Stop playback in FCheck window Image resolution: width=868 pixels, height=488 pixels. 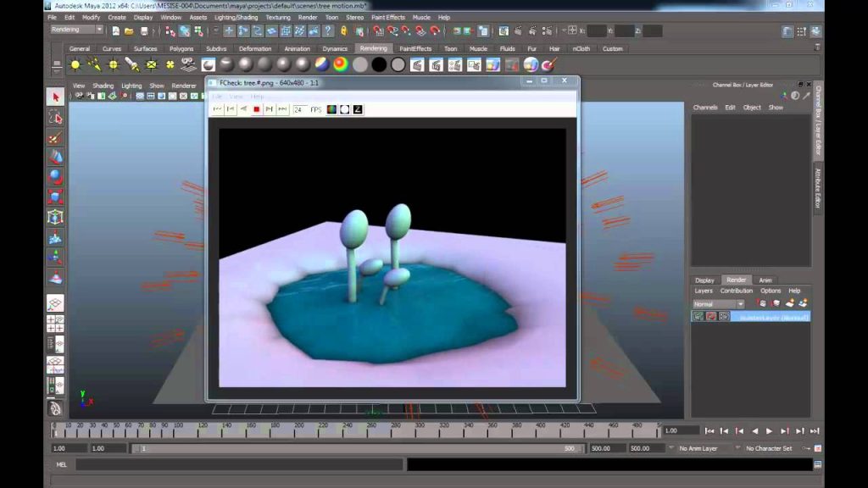click(x=256, y=109)
